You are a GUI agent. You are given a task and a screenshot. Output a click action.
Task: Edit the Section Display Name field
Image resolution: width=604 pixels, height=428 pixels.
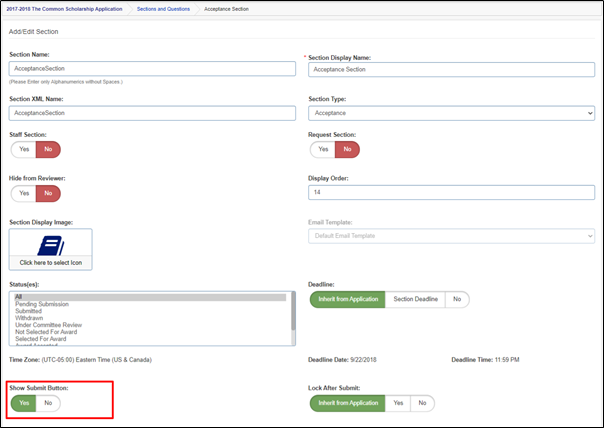451,70
